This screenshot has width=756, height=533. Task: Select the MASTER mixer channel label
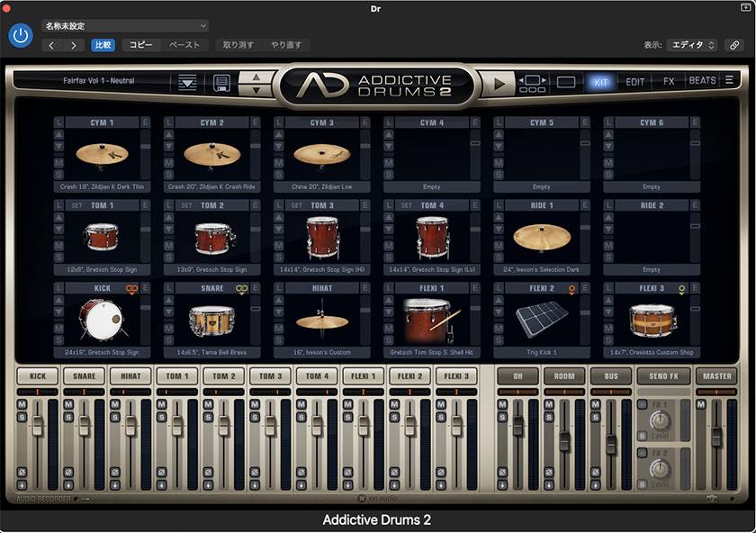[716, 375]
